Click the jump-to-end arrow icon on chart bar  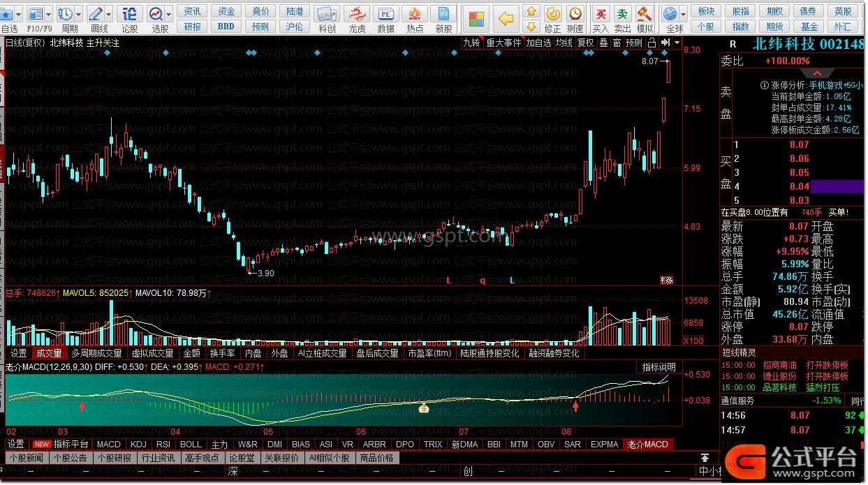click(x=665, y=43)
